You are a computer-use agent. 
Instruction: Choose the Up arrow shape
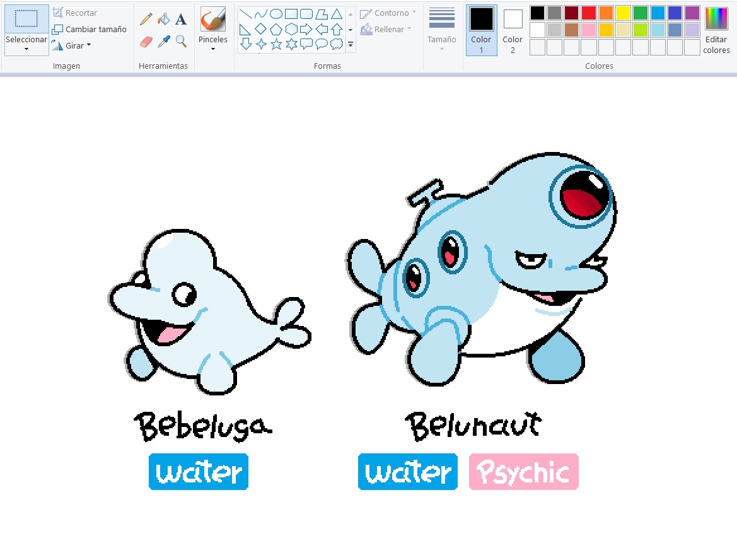click(x=337, y=29)
